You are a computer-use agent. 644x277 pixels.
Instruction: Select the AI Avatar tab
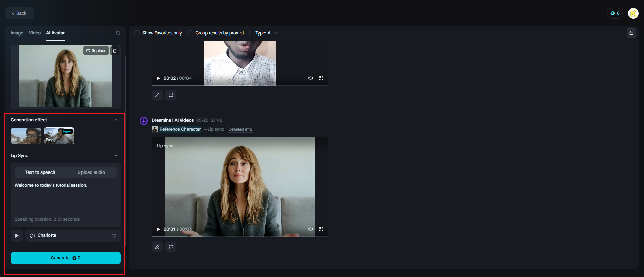(55, 33)
